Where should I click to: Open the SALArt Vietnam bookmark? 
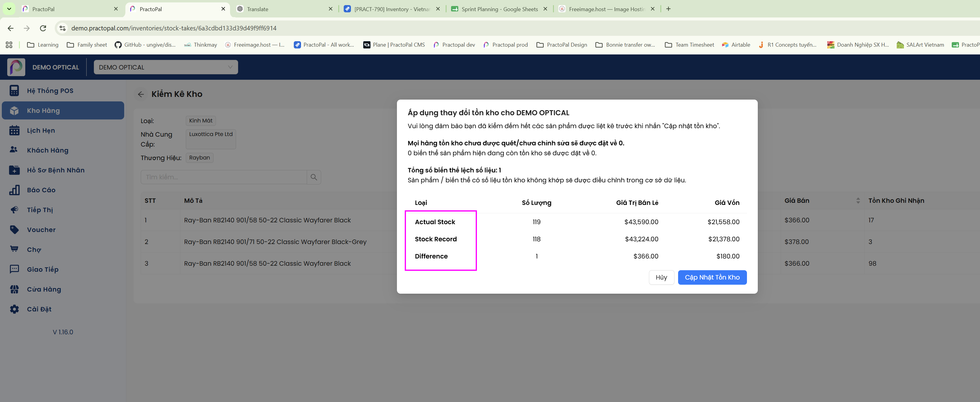click(x=920, y=45)
